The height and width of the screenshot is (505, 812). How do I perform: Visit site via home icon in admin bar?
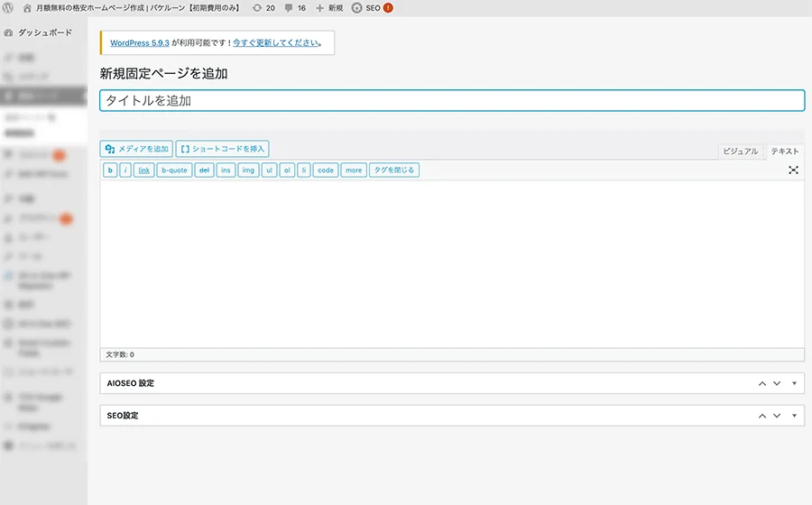pyautogui.click(x=27, y=8)
